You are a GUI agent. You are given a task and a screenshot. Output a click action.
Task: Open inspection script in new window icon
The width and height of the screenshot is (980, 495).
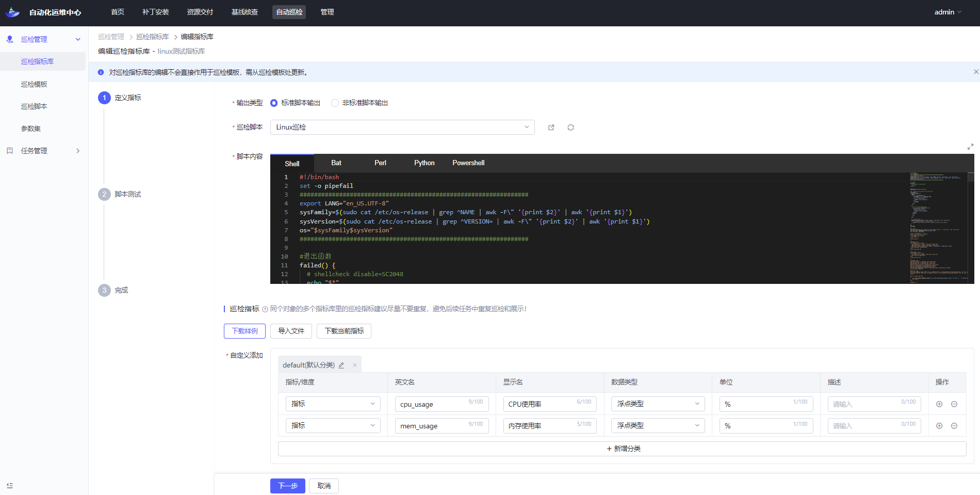point(551,127)
